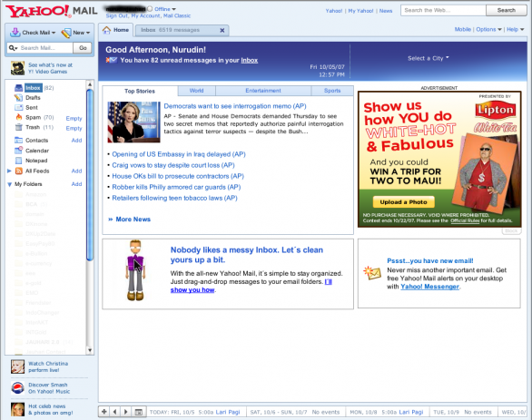Open the Options dropdown menu
This screenshot has height=420, width=532.
point(488,30)
